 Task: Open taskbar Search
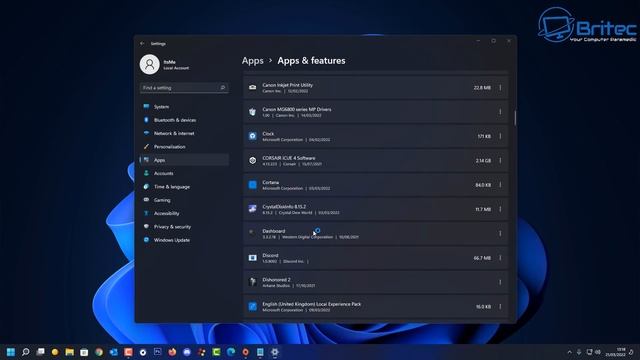[x=25, y=352]
